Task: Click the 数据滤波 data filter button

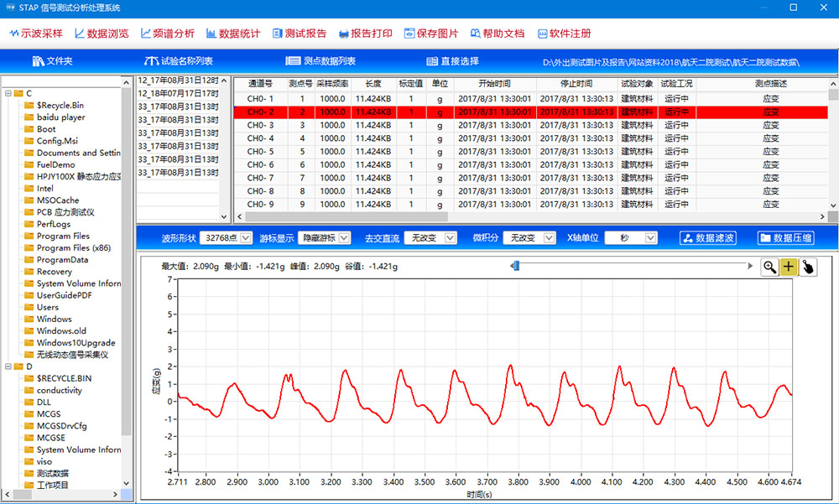Action: (x=708, y=238)
